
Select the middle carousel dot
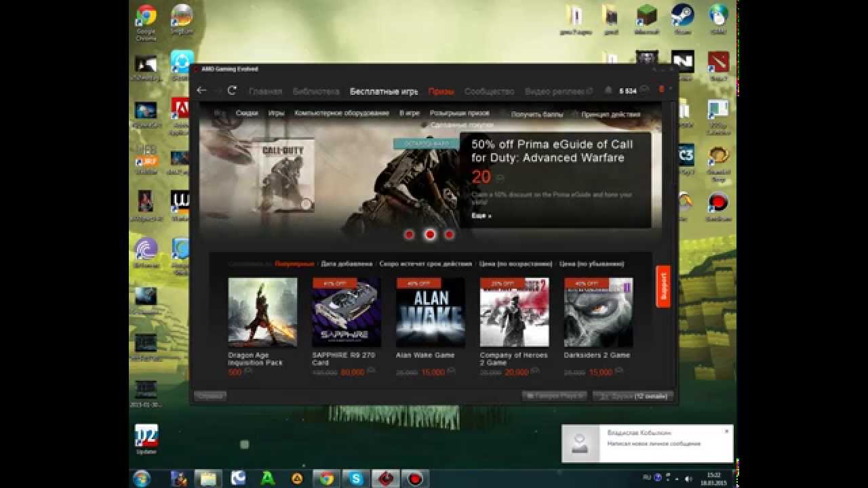429,235
